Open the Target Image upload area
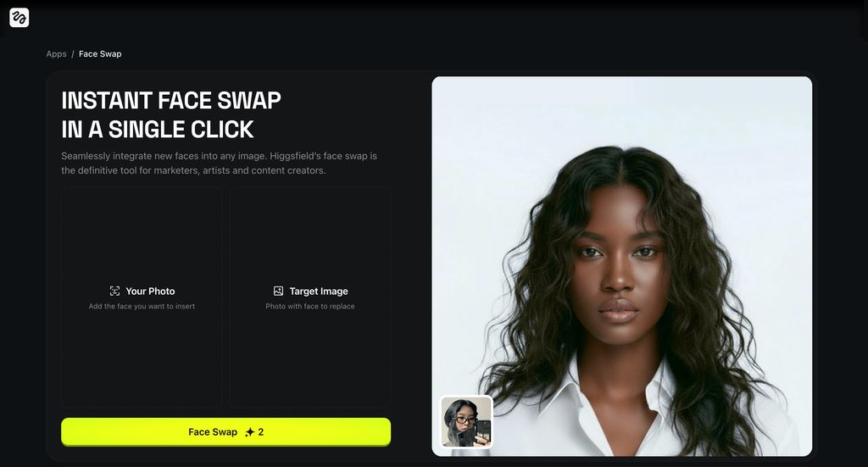Viewport: 868px width, 467px height. click(310, 297)
